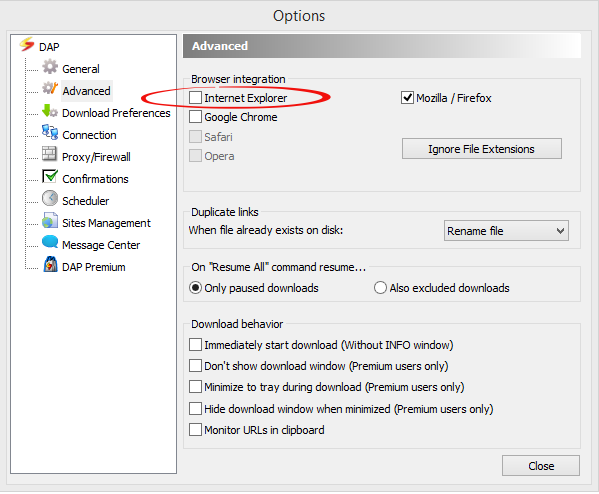Open the Connection computers icon
This screenshot has height=494, width=599.
point(50,133)
